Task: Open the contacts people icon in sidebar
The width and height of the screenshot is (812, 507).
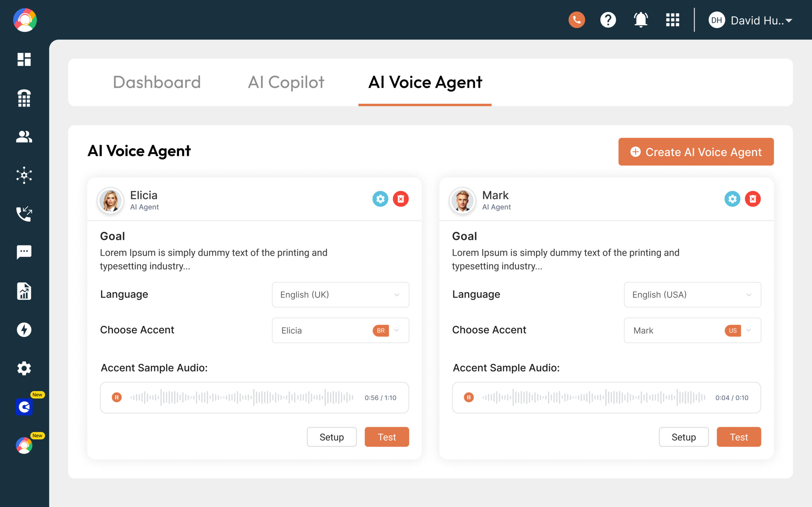Action: tap(24, 137)
